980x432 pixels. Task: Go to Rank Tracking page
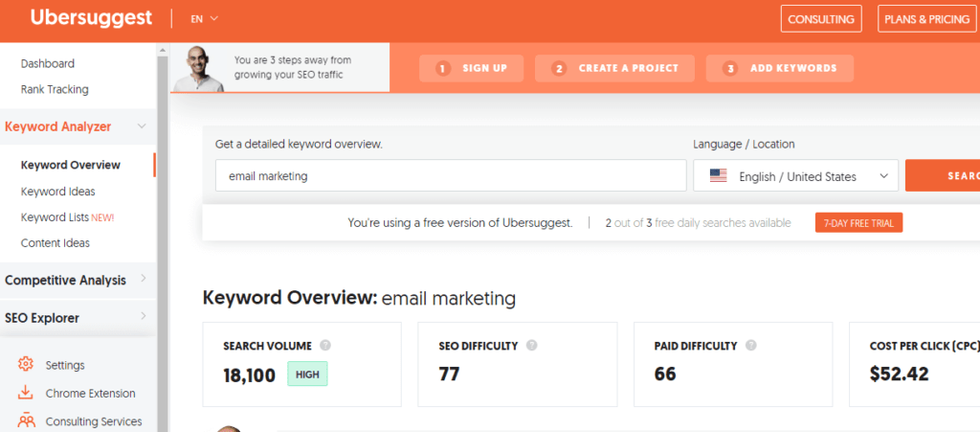point(55,89)
